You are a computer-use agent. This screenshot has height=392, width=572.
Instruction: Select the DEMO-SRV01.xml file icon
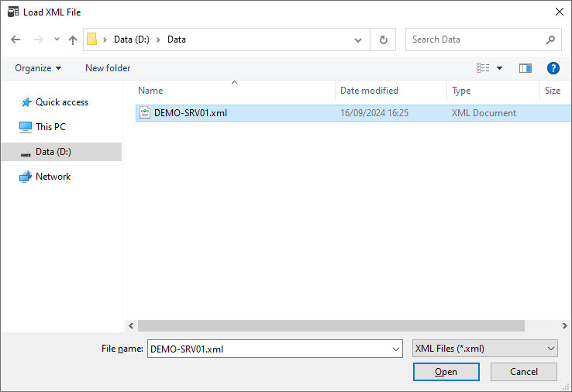[x=144, y=113]
